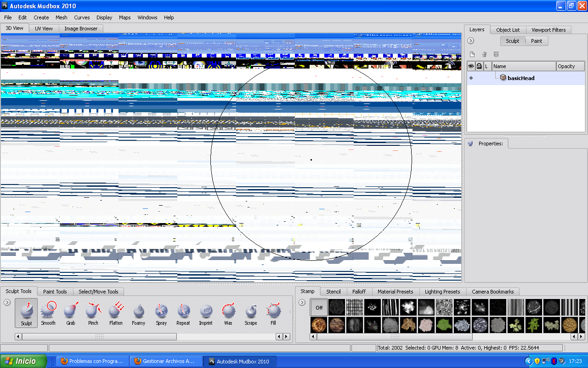This screenshot has height=368, width=588.
Task: Select the Smooth sculpt tool
Action: coord(48,313)
